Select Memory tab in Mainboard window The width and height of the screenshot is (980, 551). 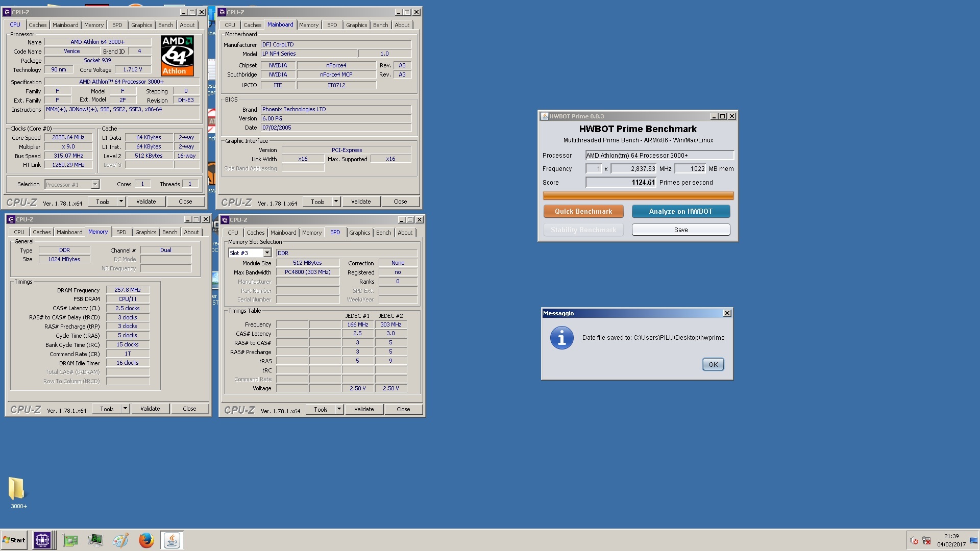coord(309,25)
